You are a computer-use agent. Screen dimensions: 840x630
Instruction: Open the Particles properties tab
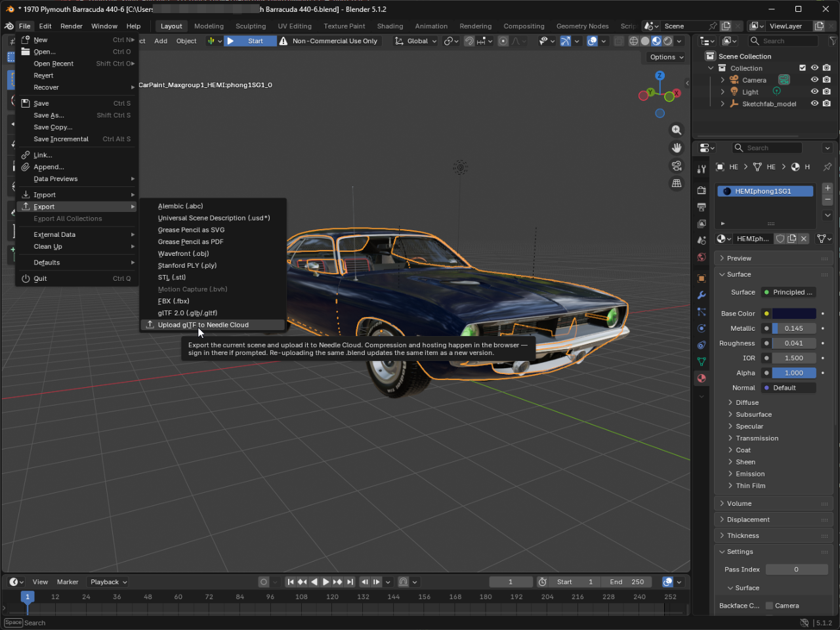(702, 312)
